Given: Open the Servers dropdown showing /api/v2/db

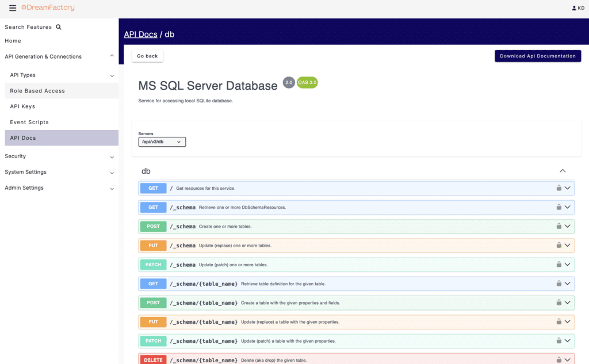Looking at the screenshot, I should pyautogui.click(x=162, y=141).
